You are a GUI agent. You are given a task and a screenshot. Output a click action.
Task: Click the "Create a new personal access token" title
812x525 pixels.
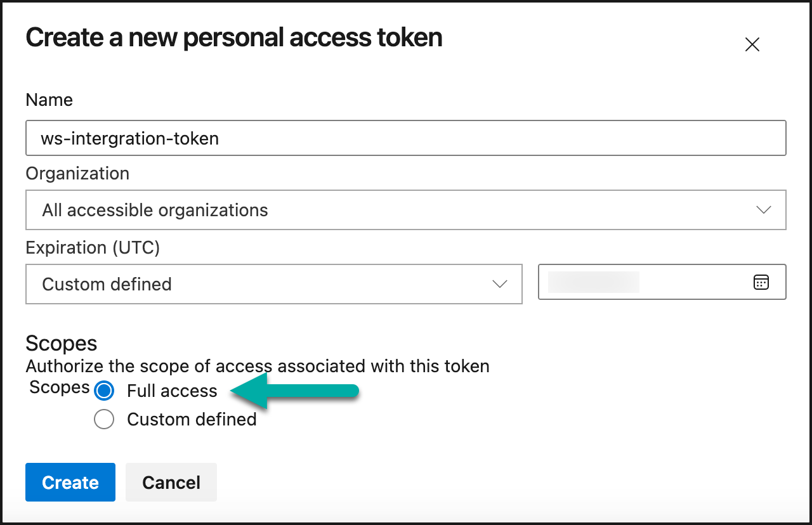(x=233, y=38)
